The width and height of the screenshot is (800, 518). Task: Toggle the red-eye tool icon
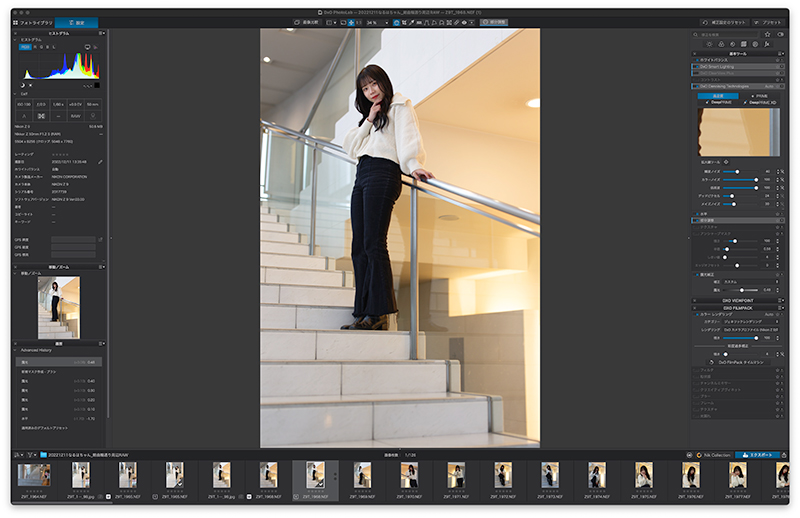coord(464,22)
